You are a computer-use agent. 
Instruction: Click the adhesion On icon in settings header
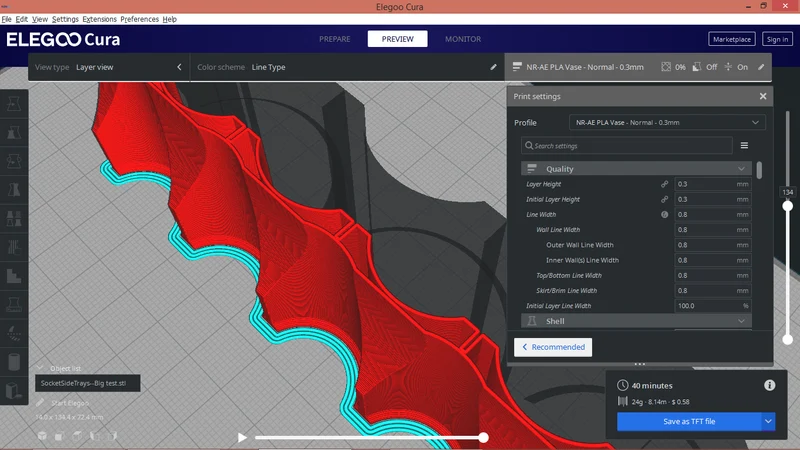tap(728, 67)
